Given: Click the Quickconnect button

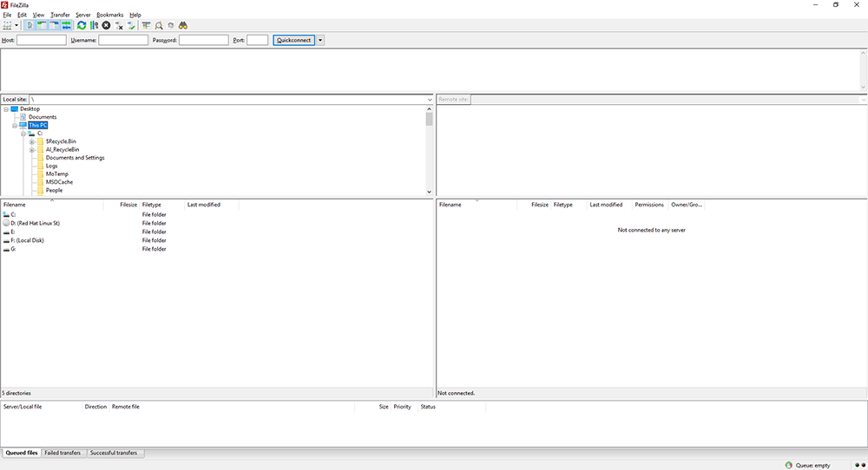Looking at the screenshot, I should point(294,41).
